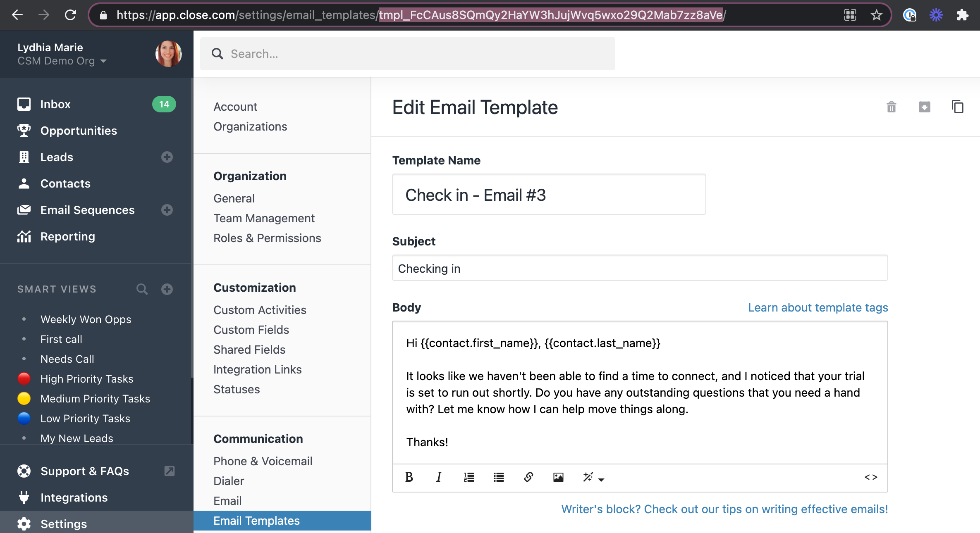The height and width of the screenshot is (533, 980).
Task: Bookmark this page with star icon
Action: [876, 15]
